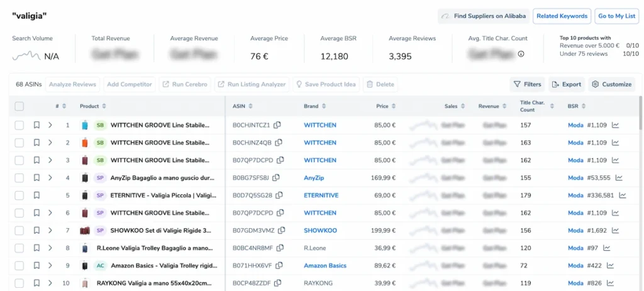
Task: Expand the SHOWKOO Set di Valigie row
Action: coord(50,231)
